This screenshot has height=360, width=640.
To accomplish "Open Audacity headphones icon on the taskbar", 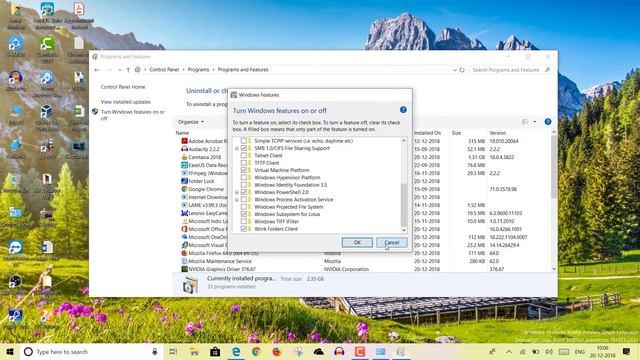I will [x=339, y=351].
